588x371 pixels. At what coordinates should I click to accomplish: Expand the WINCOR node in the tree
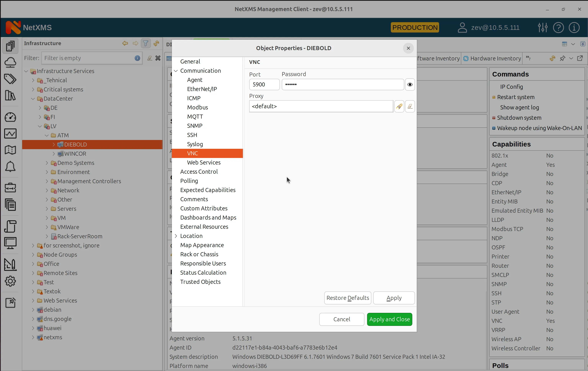click(54, 154)
